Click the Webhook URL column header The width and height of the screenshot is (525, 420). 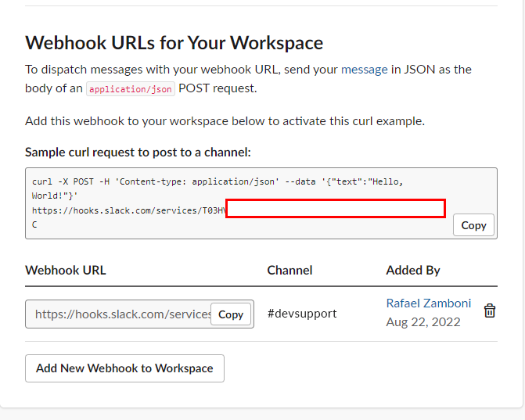click(x=66, y=270)
